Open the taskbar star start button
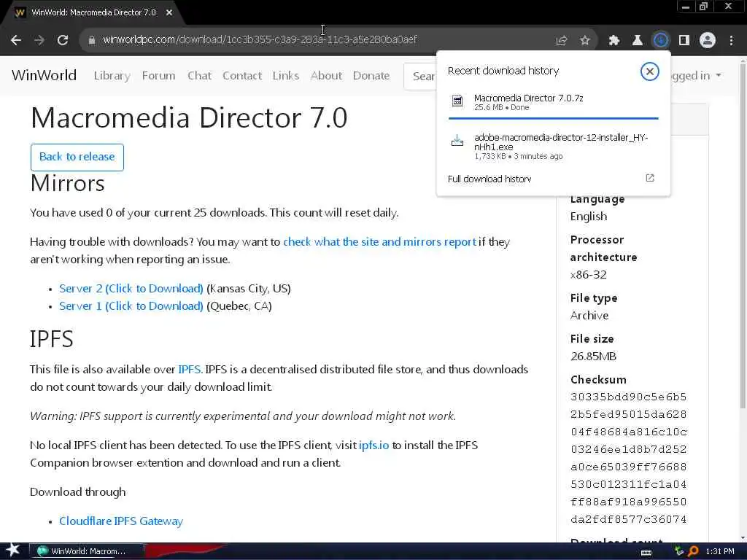Viewport: 747px width, 560px height. [12, 551]
